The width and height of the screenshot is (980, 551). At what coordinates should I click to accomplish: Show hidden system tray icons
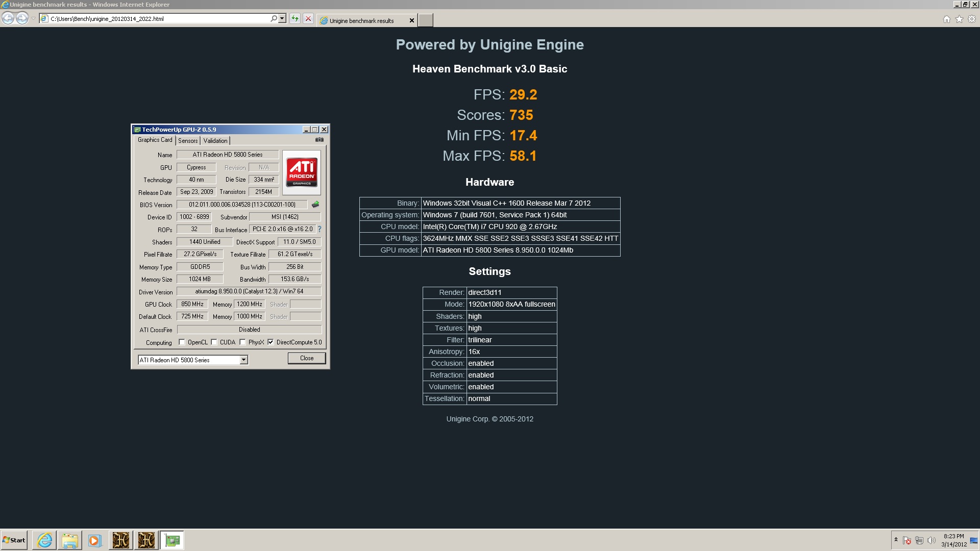pos(896,540)
